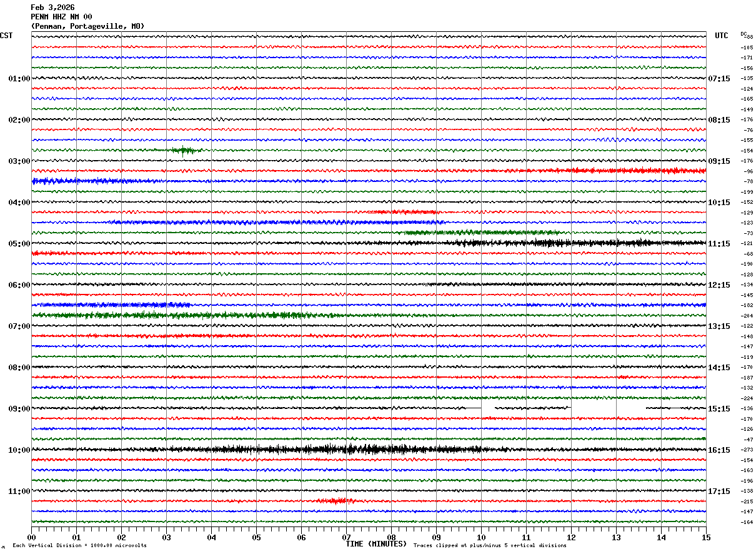756x554 pixels.
Task: Select the 03:00 CST row label
Action: (x=19, y=161)
